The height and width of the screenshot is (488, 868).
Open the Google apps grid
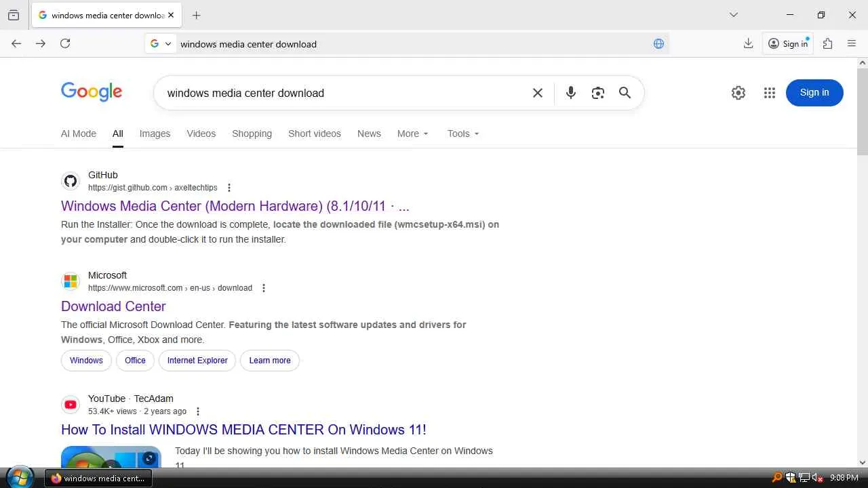coord(769,93)
